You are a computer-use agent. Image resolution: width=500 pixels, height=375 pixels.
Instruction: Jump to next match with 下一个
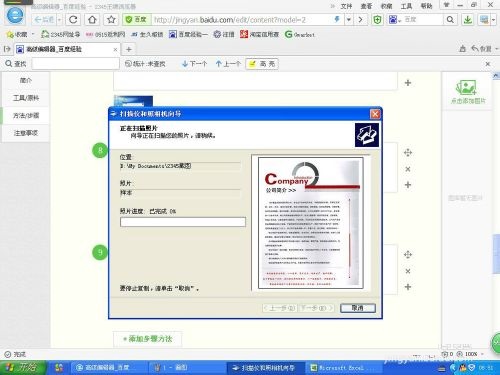tap(195, 64)
